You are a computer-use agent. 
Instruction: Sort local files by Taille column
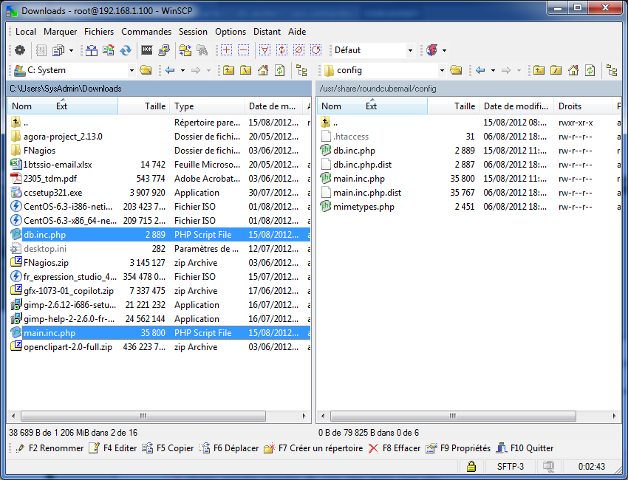[155, 106]
